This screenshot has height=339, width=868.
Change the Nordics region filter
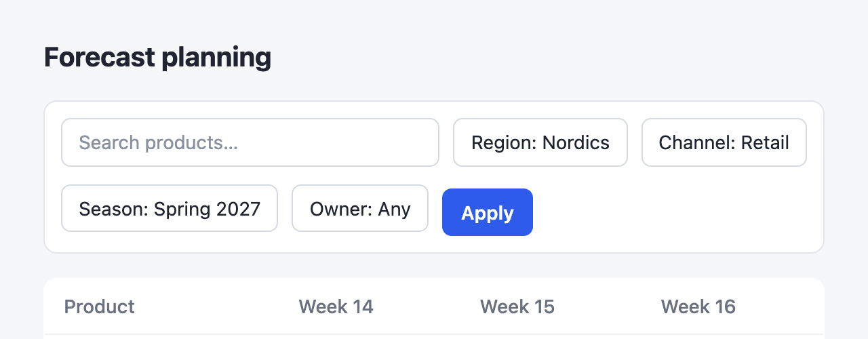point(540,142)
